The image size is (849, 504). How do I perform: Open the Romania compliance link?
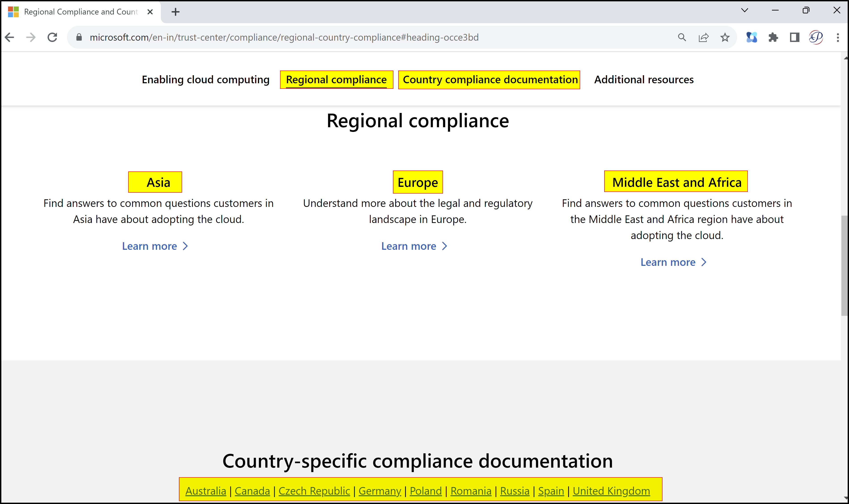471,491
